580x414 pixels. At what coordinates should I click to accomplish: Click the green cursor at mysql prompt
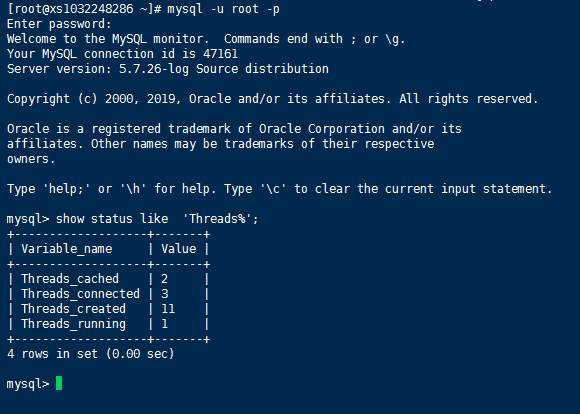tap(59, 383)
